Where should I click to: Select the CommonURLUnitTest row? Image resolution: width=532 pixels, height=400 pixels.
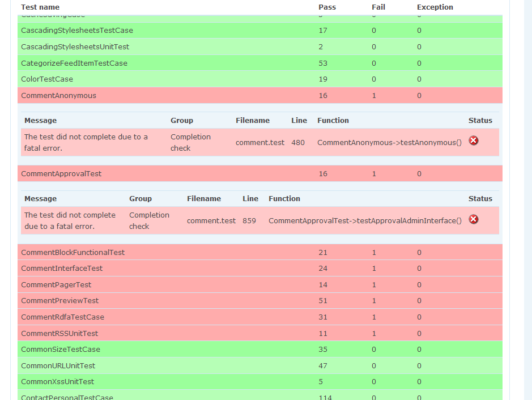[260, 366]
